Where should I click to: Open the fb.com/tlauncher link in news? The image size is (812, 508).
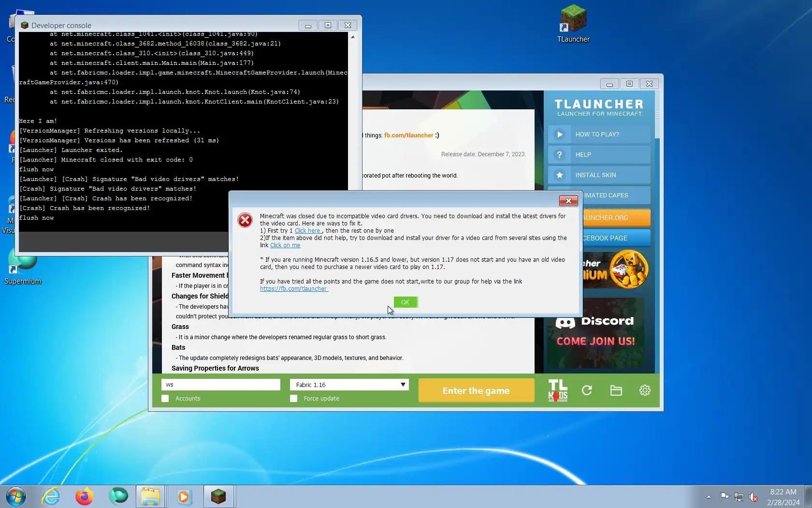coord(408,135)
